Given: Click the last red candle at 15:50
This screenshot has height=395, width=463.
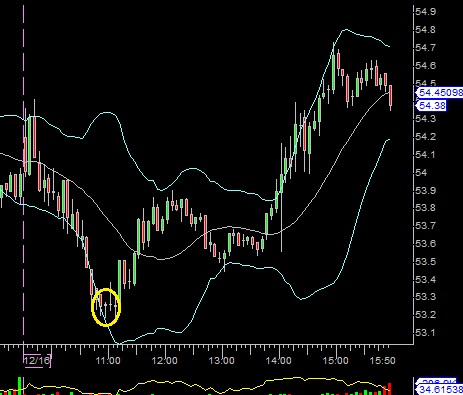Looking at the screenshot, I should 391,96.
